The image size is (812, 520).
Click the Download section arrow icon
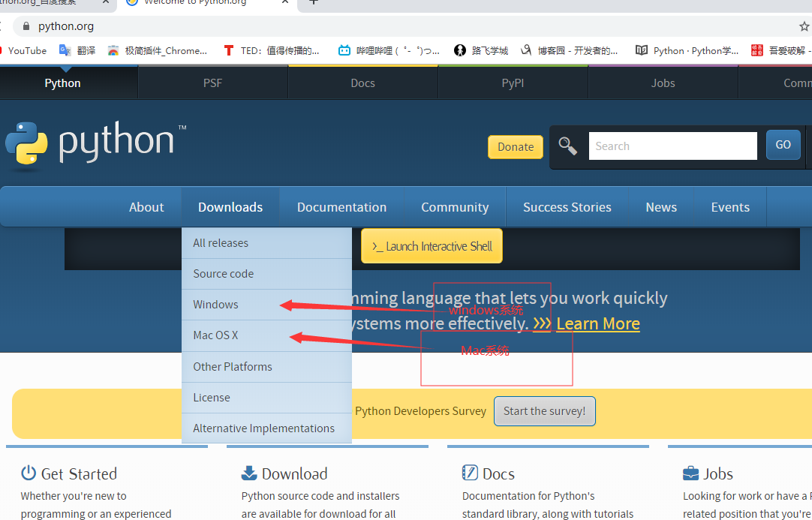[x=249, y=473]
